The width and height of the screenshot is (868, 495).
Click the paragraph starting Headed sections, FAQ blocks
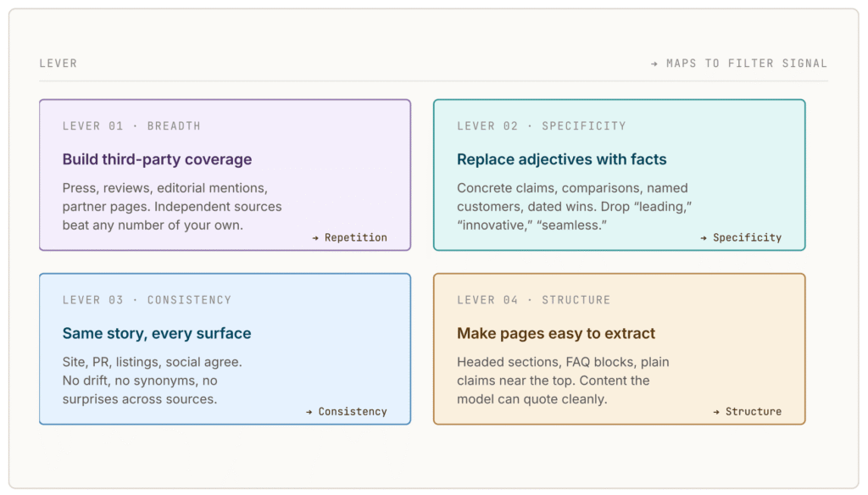pos(563,381)
